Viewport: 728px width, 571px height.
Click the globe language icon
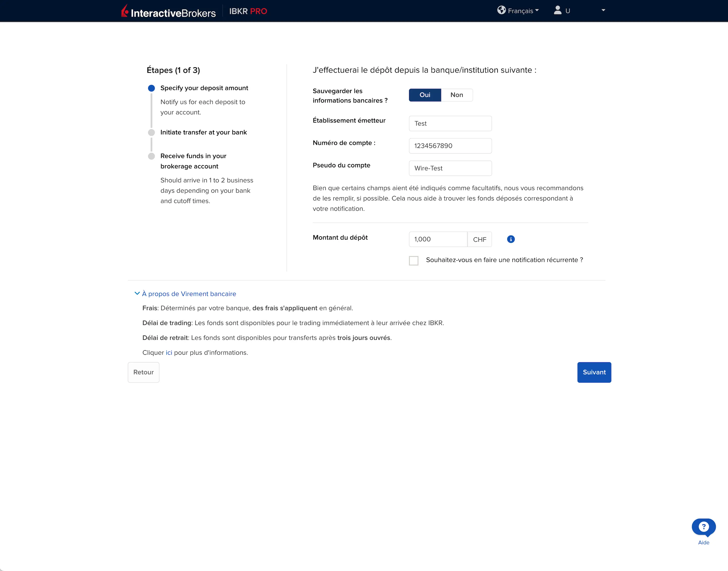(501, 10)
